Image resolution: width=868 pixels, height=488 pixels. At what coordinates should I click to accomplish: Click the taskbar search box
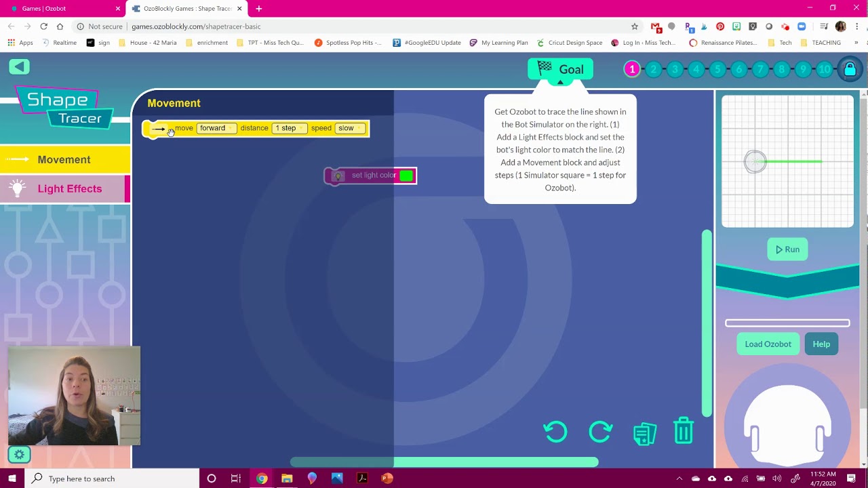coord(113,479)
